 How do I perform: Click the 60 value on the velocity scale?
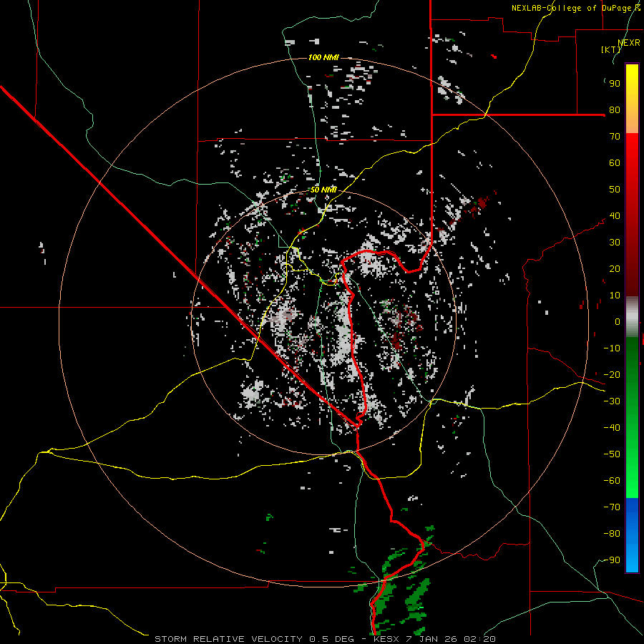point(615,162)
